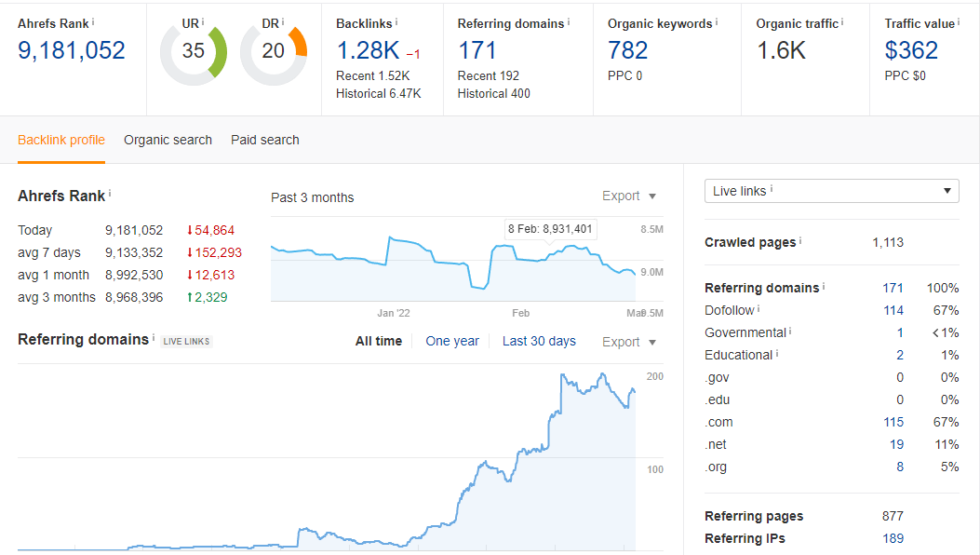Click the LIVE LINKS badge
The width and height of the screenshot is (980, 555).
coord(186,342)
